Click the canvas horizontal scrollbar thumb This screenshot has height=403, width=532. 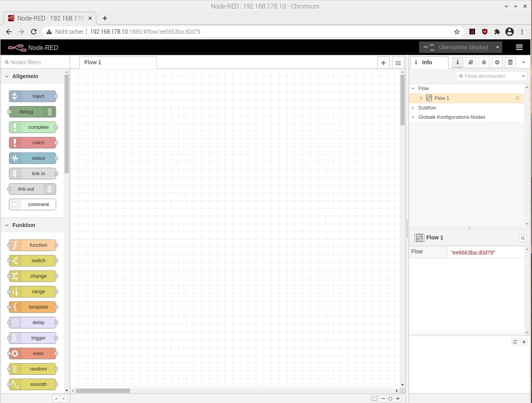(x=103, y=391)
